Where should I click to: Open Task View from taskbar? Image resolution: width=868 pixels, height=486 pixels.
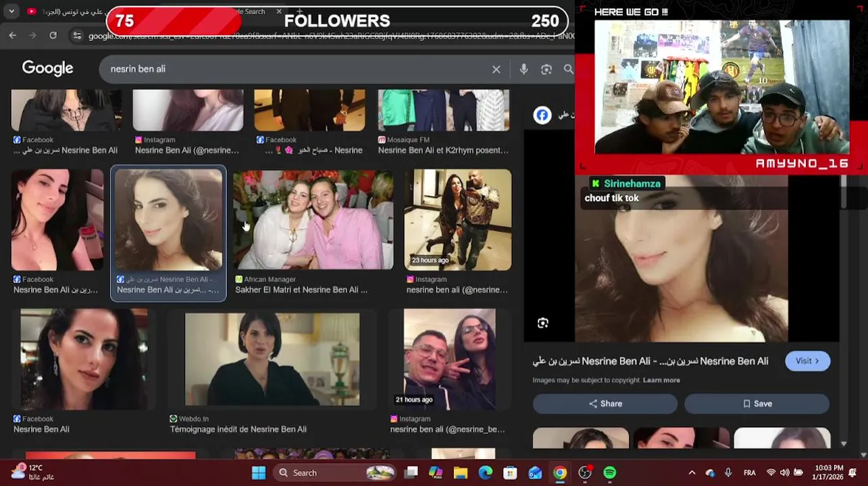[x=411, y=473]
